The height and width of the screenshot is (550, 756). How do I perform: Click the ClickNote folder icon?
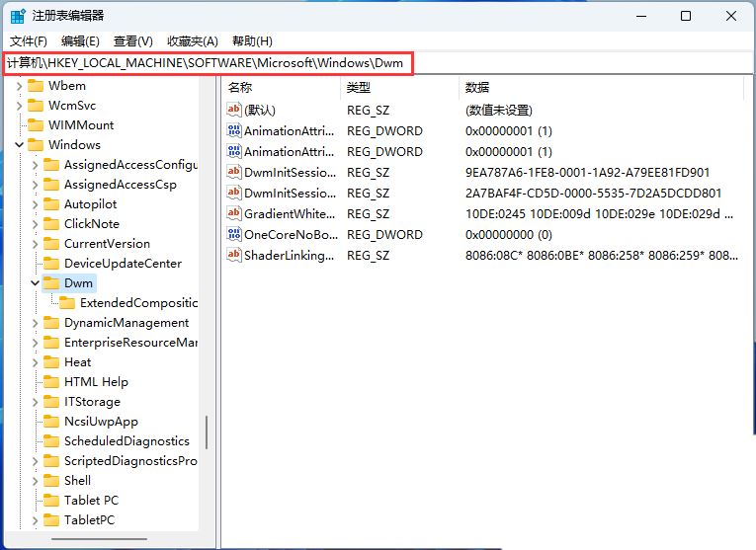pos(51,224)
